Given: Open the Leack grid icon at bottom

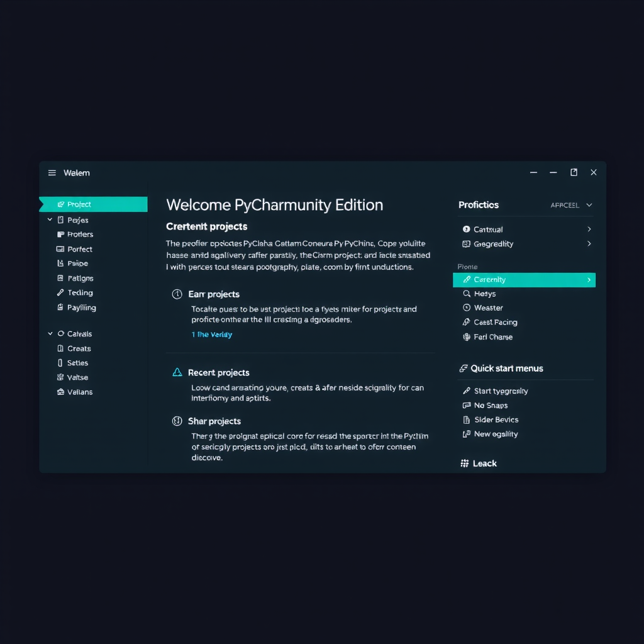Looking at the screenshot, I should tap(464, 463).
